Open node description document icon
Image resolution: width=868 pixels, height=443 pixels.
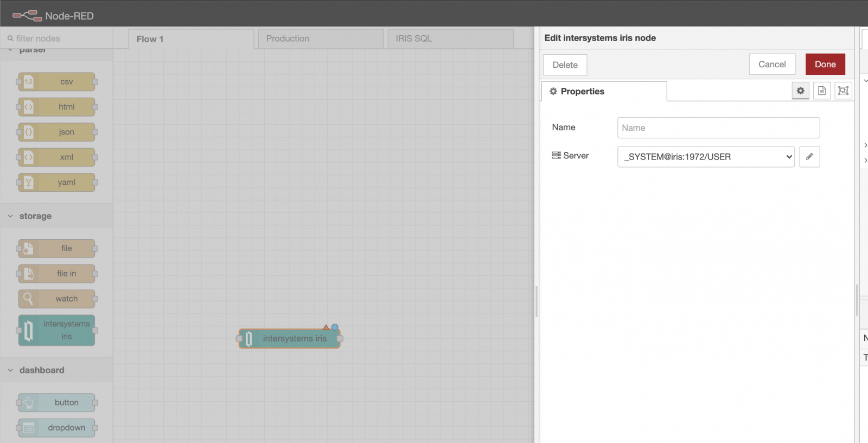pos(822,91)
